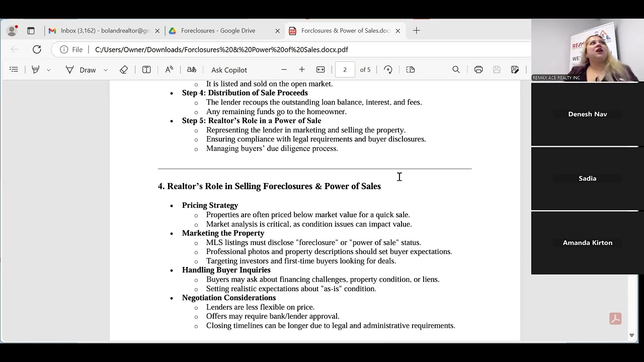Click the Translate icon
The width and height of the screenshot is (644, 362).
click(x=192, y=69)
